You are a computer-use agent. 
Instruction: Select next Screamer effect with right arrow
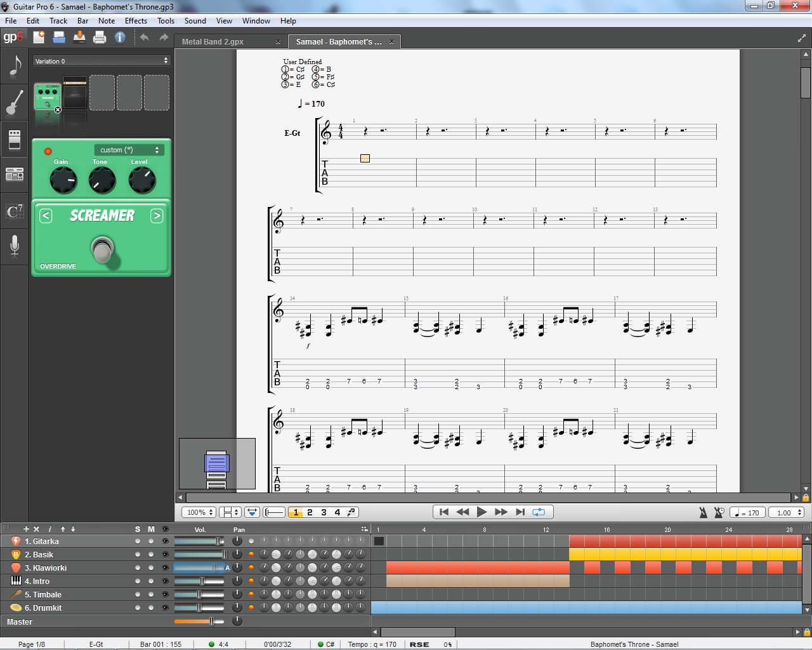pyautogui.click(x=157, y=216)
